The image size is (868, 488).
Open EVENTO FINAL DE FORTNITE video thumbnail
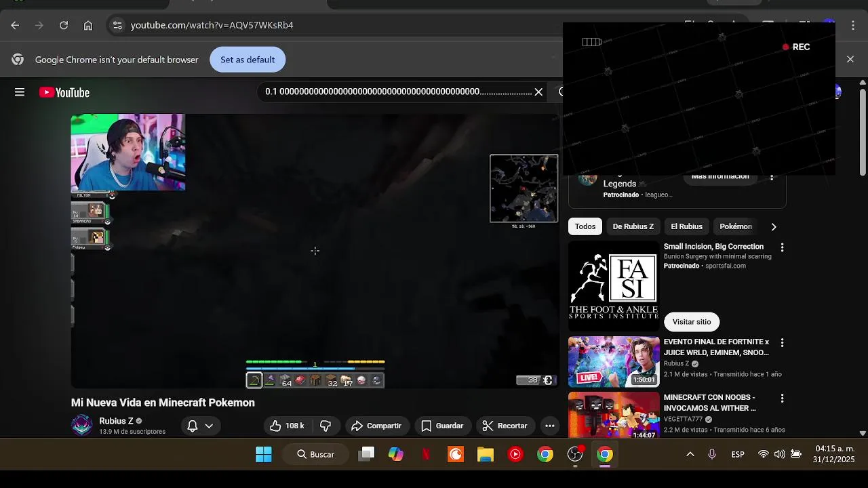pos(614,362)
